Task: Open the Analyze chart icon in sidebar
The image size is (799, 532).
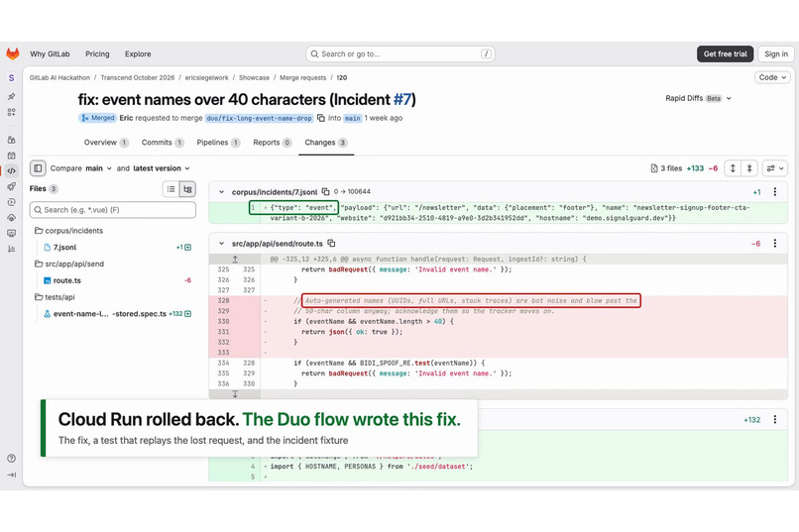Action: [x=11, y=249]
